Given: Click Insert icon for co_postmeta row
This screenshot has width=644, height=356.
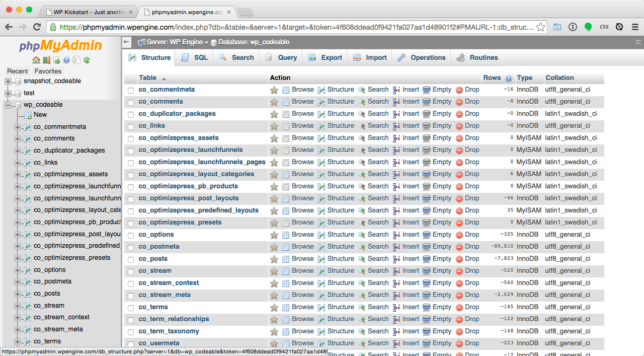Looking at the screenshot, I should [x=396, y=247].
